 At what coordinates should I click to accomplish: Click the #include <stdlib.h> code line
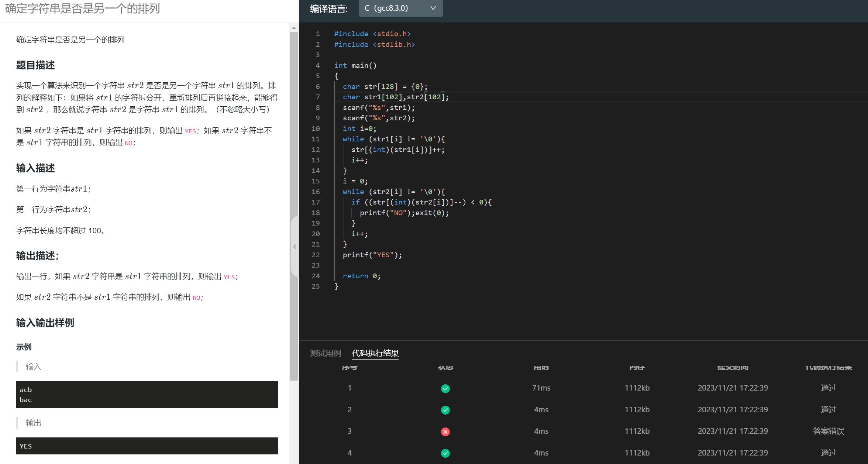[375, 45]
